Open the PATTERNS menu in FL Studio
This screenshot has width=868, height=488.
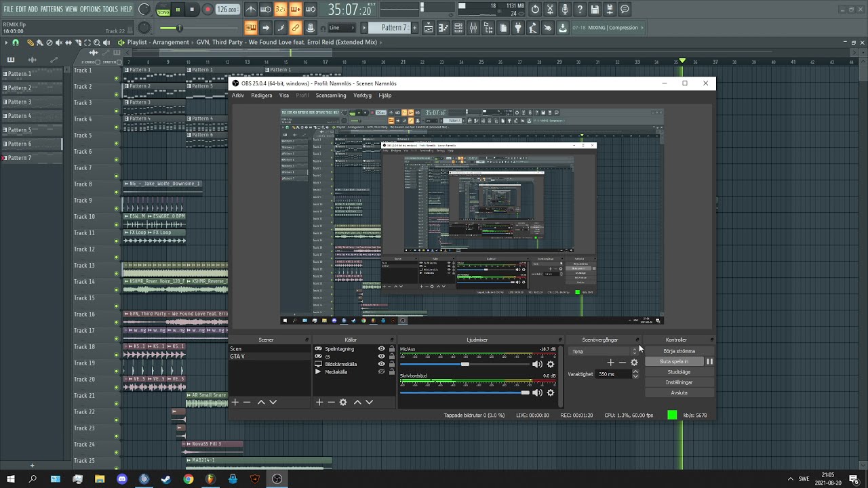pos(52,9)
